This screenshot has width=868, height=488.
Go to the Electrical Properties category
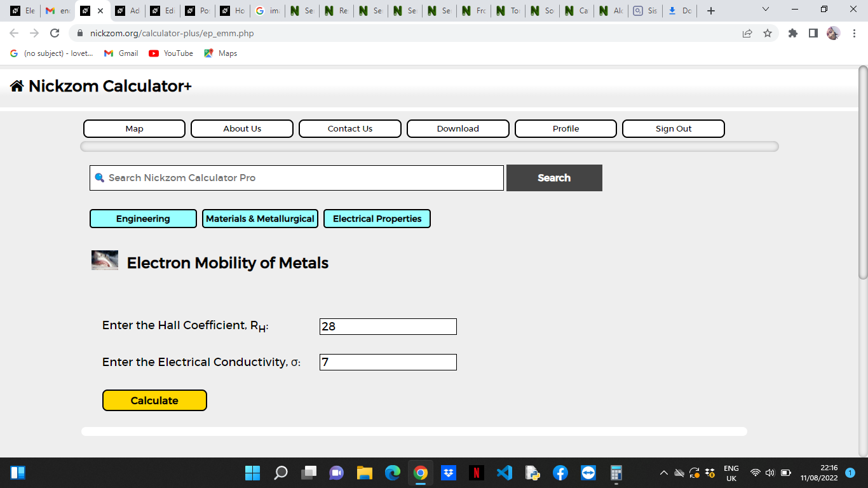coord(377,219)
